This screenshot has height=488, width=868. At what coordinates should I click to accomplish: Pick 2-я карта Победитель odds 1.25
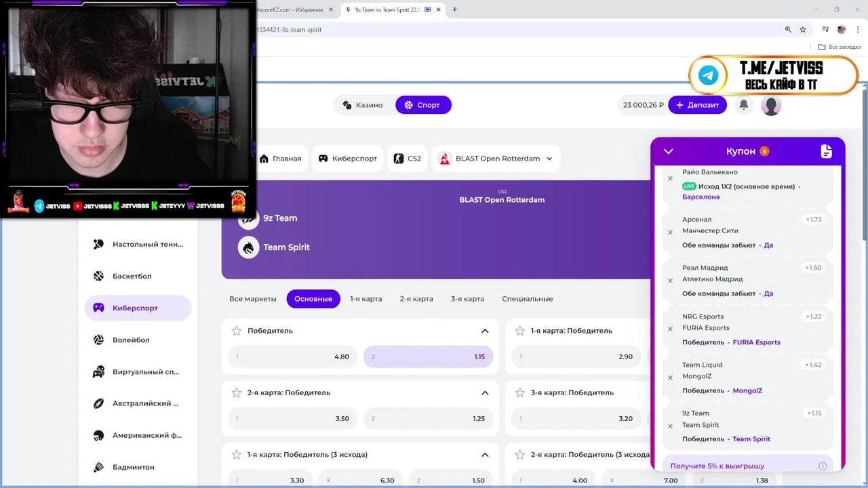pos(428,418)
